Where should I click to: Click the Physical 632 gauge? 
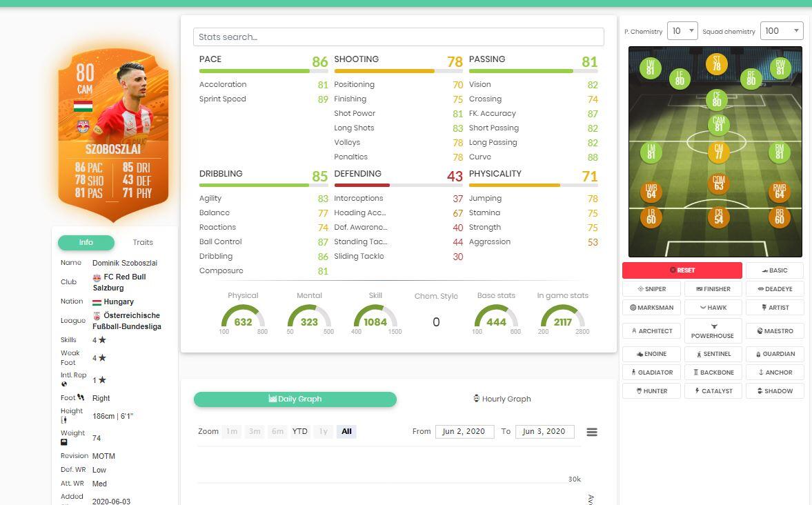click(x=243, y=317)
